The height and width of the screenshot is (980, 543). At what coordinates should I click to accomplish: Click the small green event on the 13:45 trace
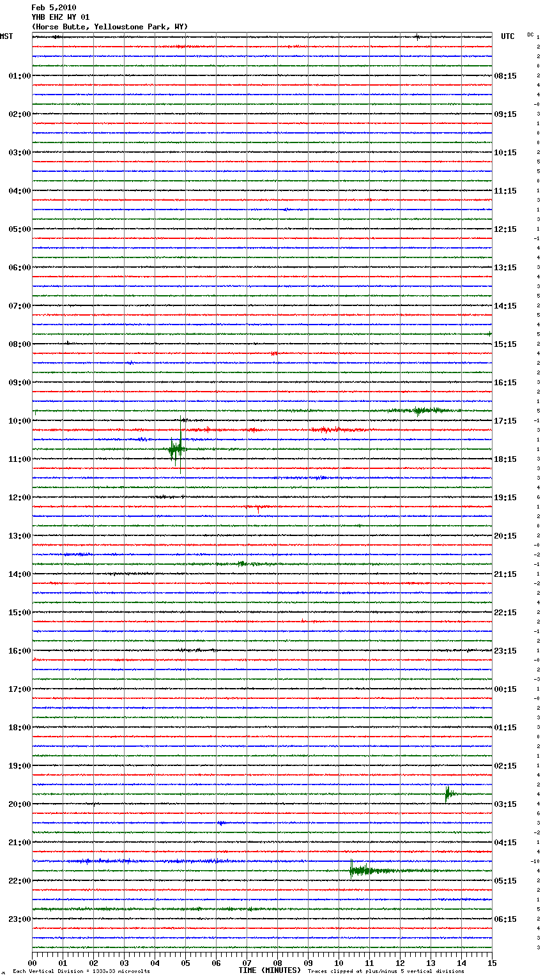[x=242, y=563]
